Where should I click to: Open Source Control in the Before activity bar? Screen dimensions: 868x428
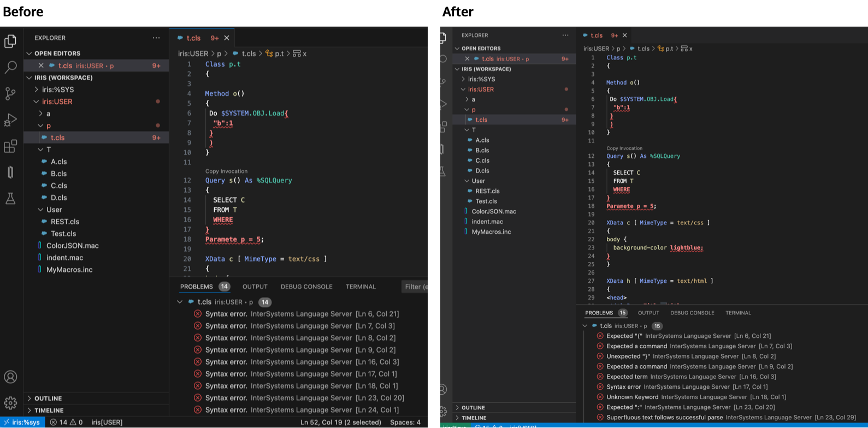click(10, 93)
